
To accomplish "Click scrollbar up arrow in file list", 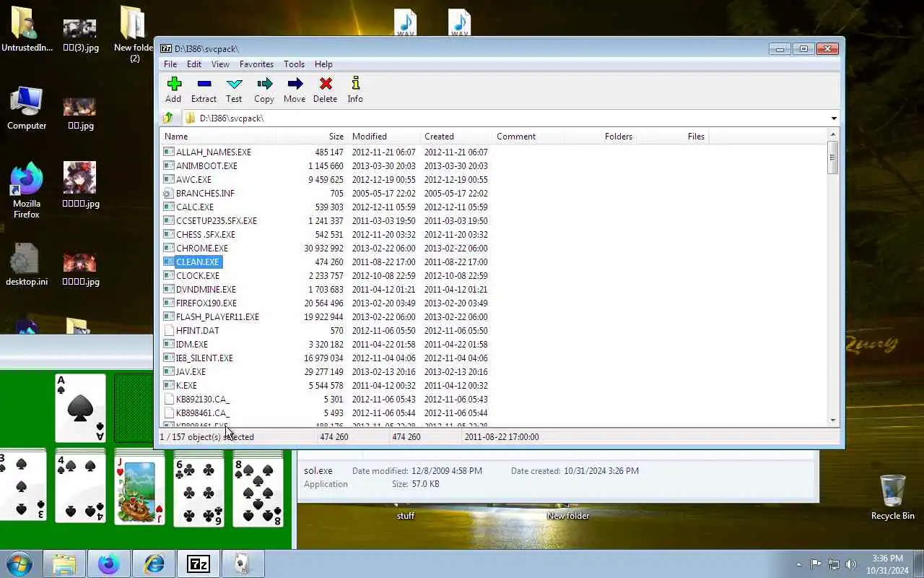I will pos(833,135).
